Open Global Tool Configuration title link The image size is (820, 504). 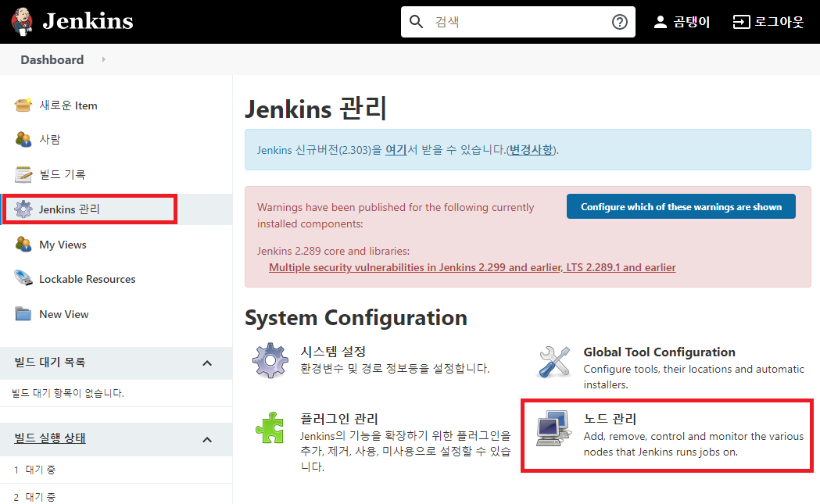point(660,352)
